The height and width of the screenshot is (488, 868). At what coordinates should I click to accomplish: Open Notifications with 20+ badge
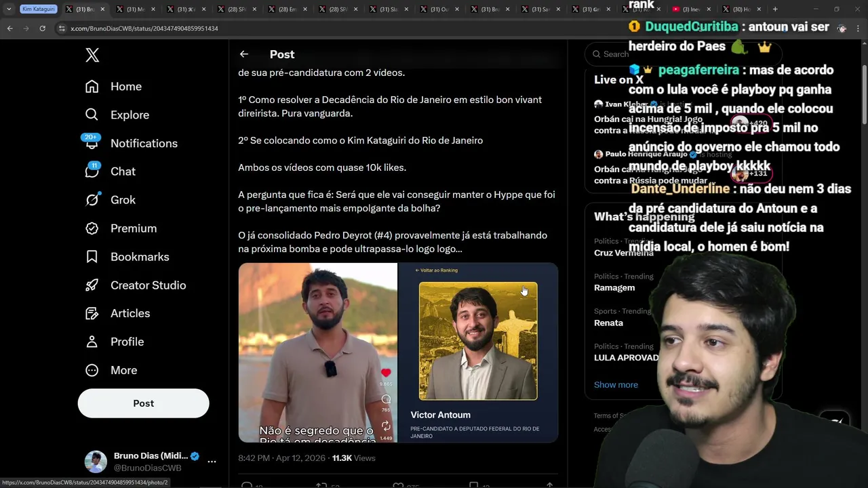click(x=131, y=144)
